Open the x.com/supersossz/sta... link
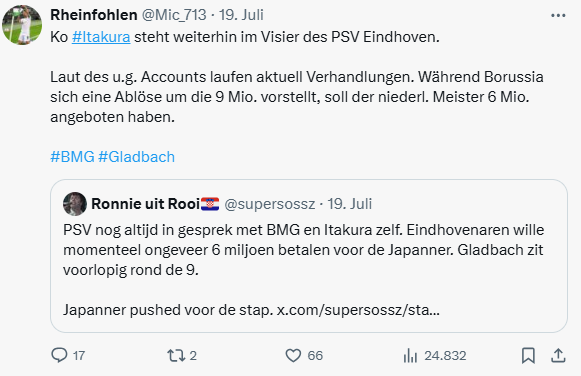 (358, 310)
